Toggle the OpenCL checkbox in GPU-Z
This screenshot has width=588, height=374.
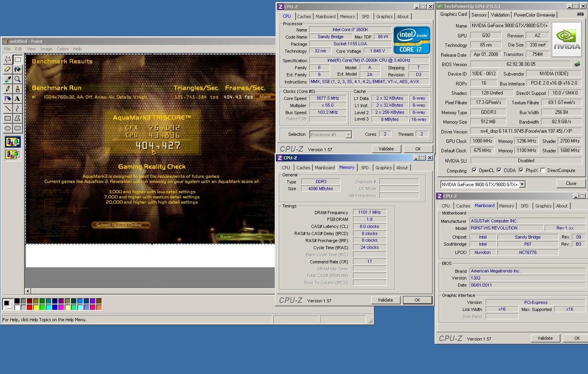pos(474,170)
